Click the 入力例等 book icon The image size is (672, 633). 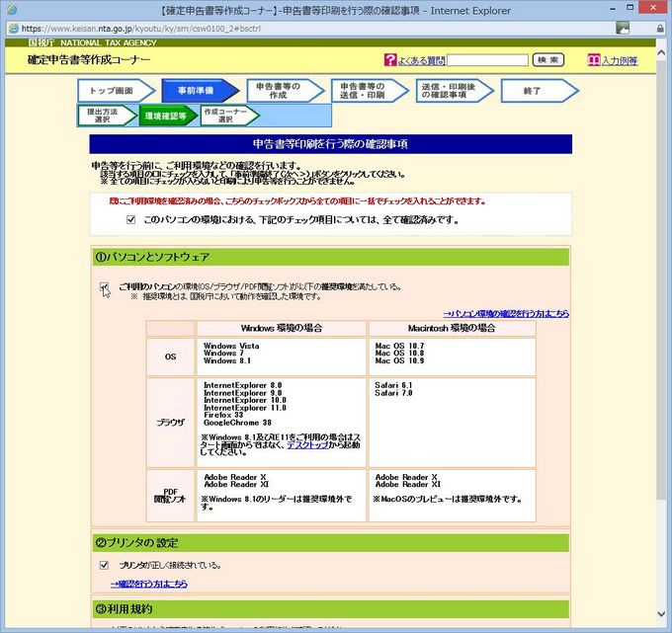(594, 60)
